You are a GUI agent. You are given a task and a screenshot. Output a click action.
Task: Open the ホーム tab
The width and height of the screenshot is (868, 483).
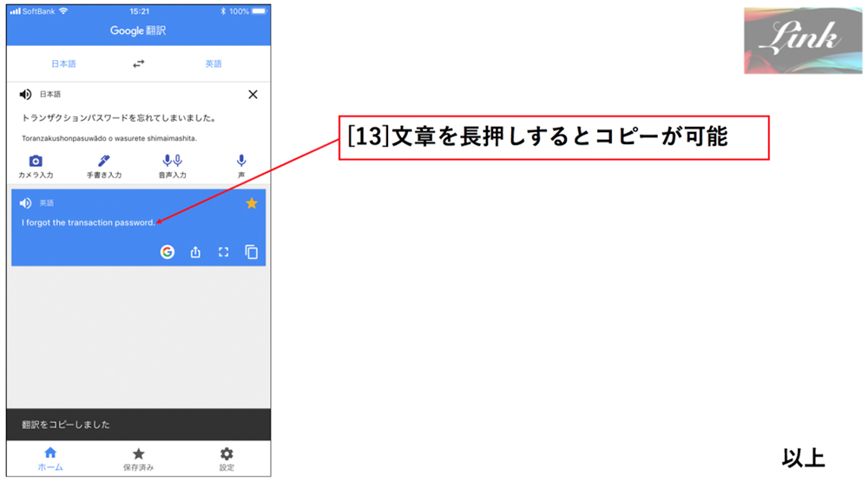50,459
